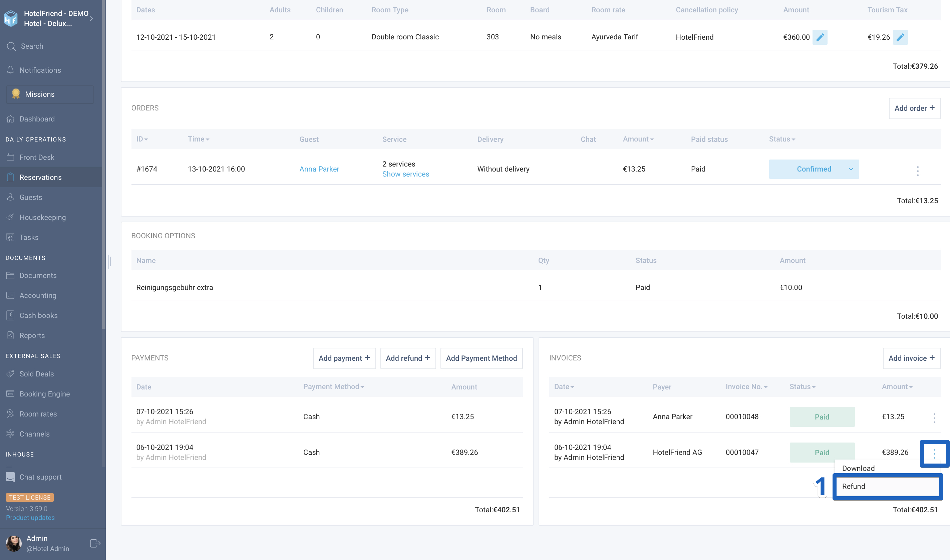This screenshot has height=560, width=951.
Task: Open Cash books from the sidebar
Action: point(38,315)
